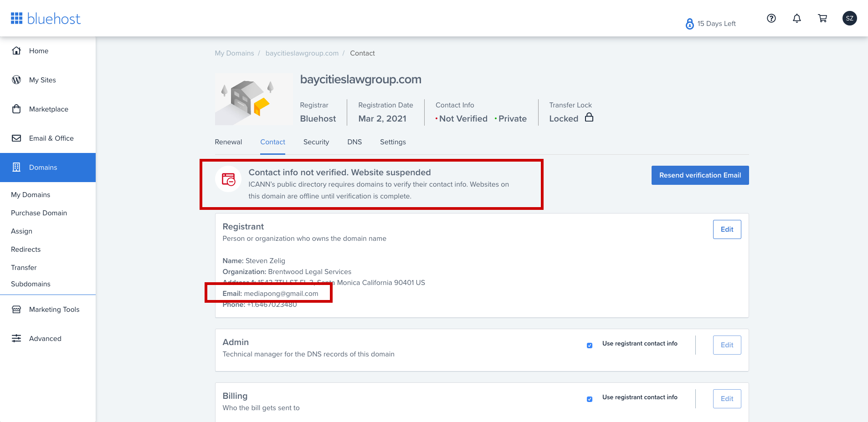The image size is (868, 422).
Task: Open My Domains breadcrumb link
Action: [x=234, y=53]
